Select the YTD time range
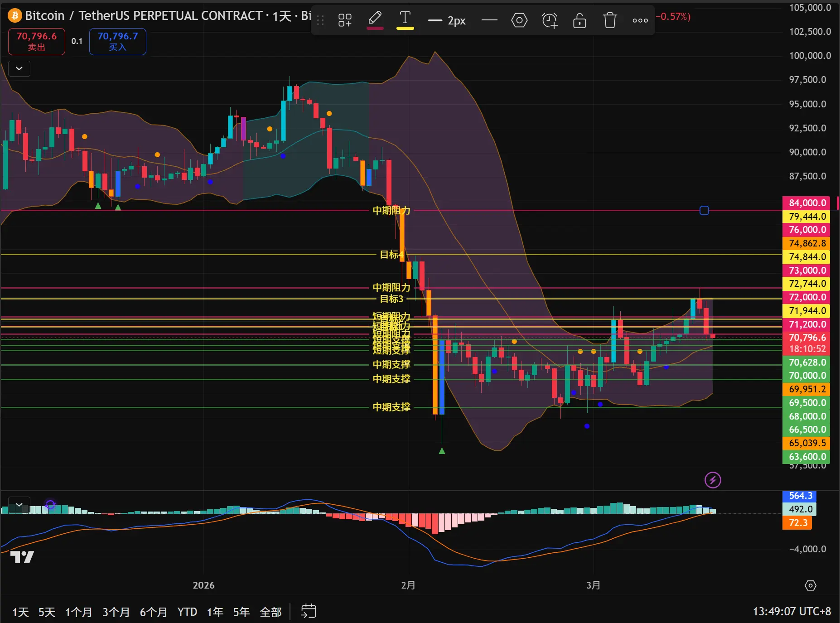This screenshot has height=623, width=840. (x=187, y=612)
